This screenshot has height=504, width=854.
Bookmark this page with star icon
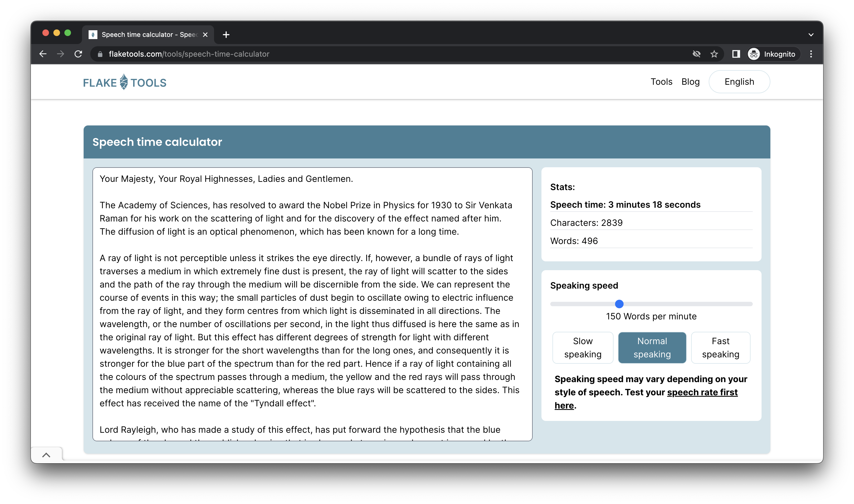click(714, 54)
